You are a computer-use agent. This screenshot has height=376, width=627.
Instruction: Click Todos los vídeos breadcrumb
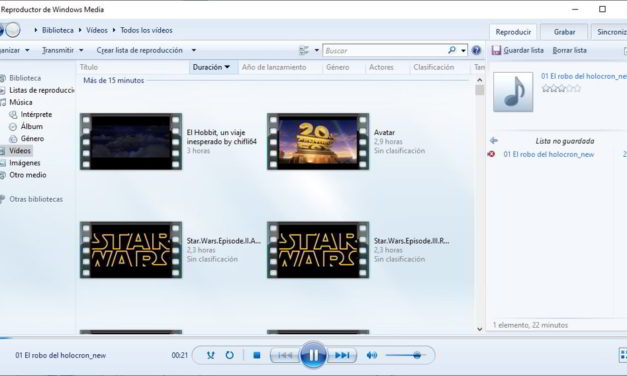tap(146, 30)
